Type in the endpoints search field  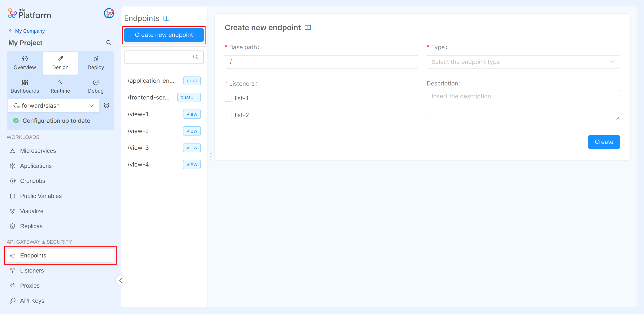tap(160, 57)
